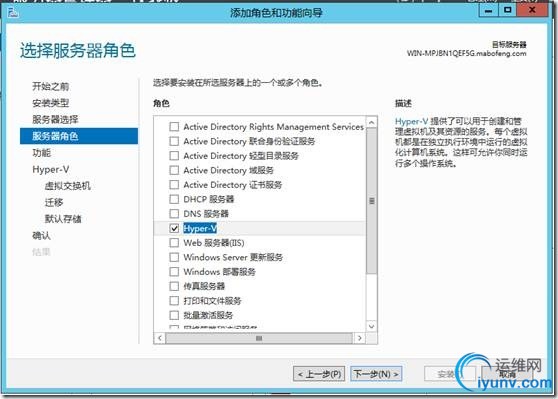Click the Hyper-V link in description

(411, 121)
